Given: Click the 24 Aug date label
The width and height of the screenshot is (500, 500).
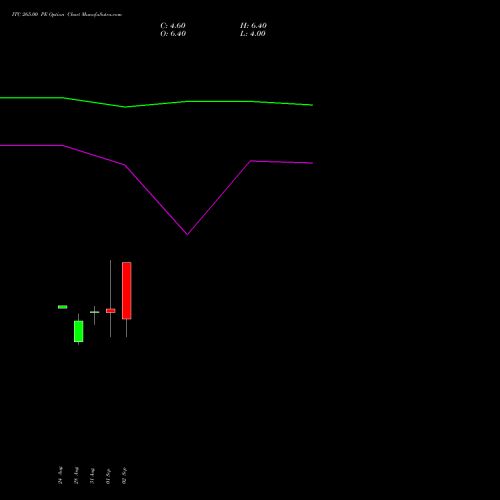Looking at the screenshot, I should (x=60, y=475).
